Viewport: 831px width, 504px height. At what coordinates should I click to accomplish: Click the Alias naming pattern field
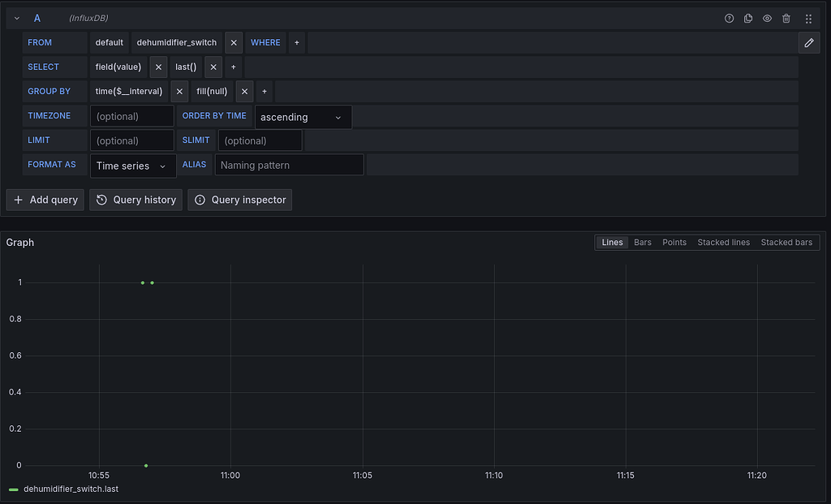pyautogui.click(x=289, y=166)
